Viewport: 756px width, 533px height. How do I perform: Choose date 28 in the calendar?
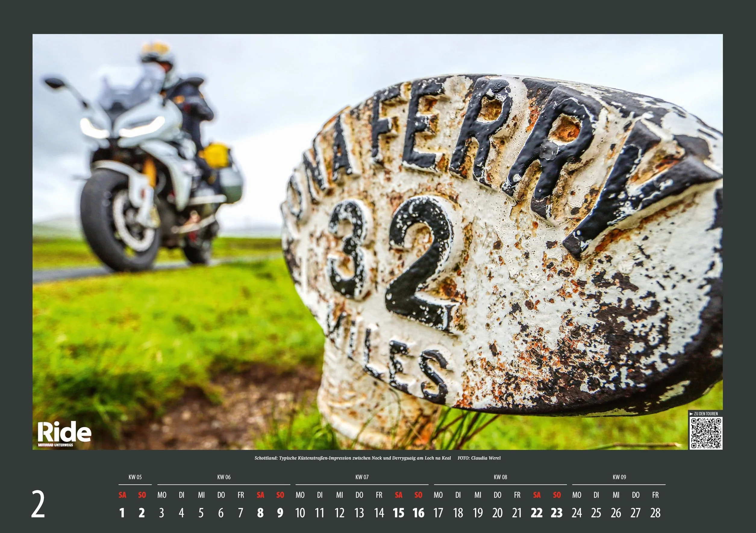tap(656, 513)
